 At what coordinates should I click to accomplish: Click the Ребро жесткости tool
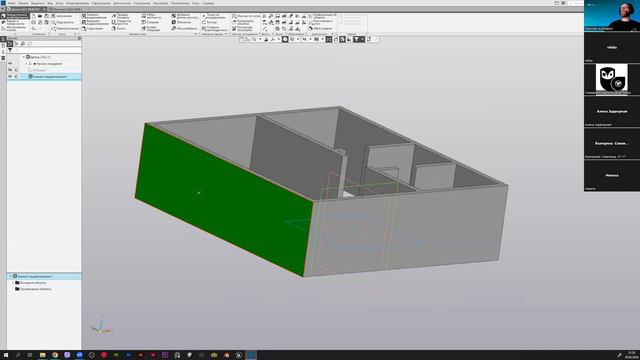(151, 16)
